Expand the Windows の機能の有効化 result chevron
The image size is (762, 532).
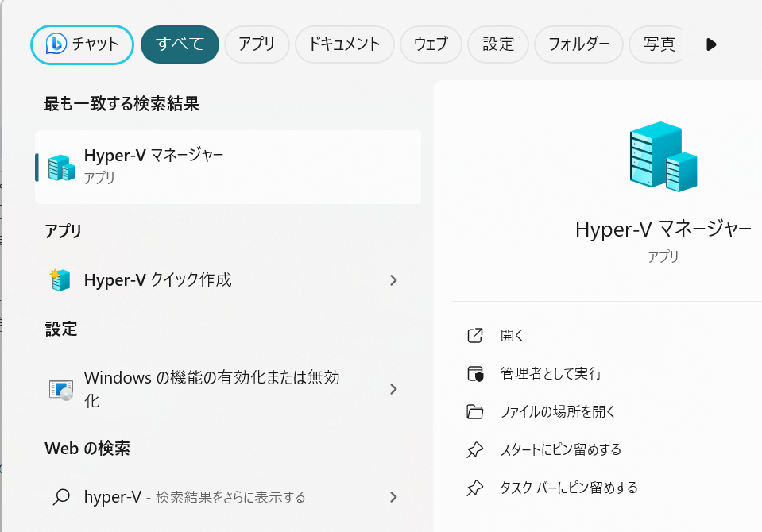[393, 388]
